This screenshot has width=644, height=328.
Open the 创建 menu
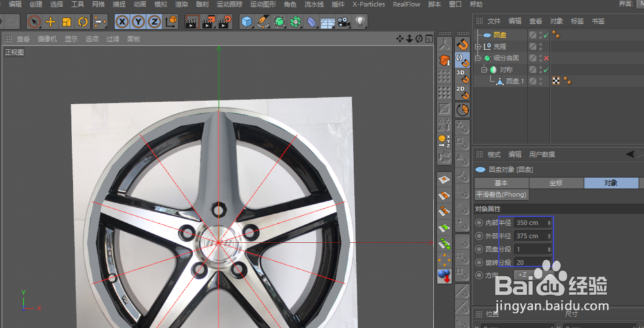(x=35, y=5)
